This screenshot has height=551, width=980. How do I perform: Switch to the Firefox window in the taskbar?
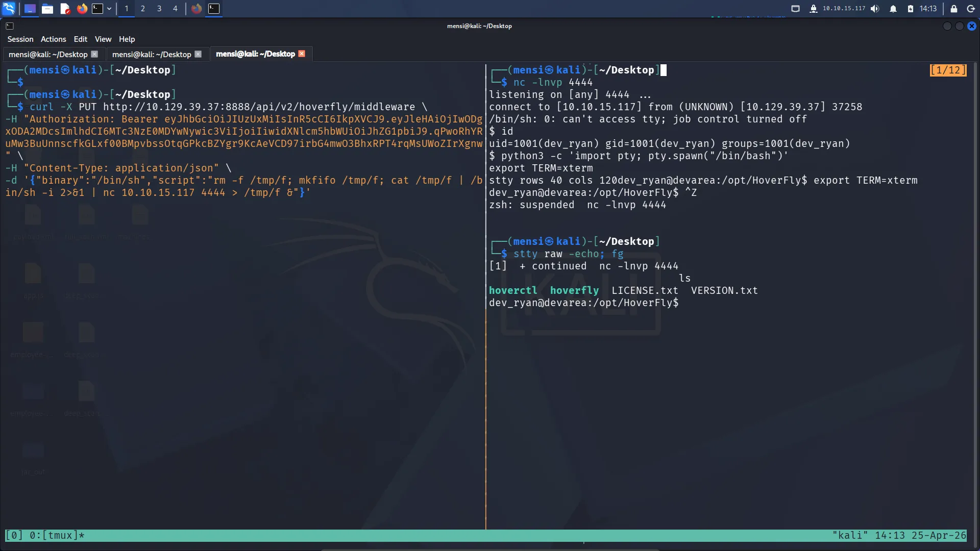[197, 9]
